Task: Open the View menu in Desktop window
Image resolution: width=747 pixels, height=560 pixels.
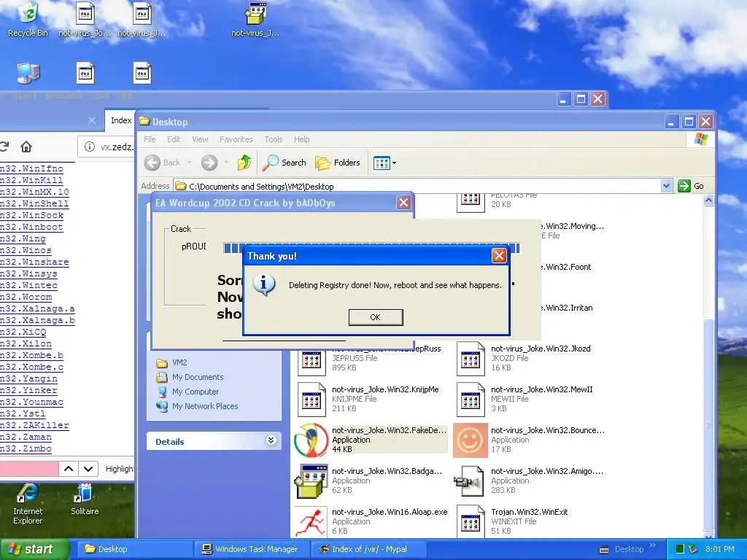Action: pyautogui.click(x=200, y=139)
